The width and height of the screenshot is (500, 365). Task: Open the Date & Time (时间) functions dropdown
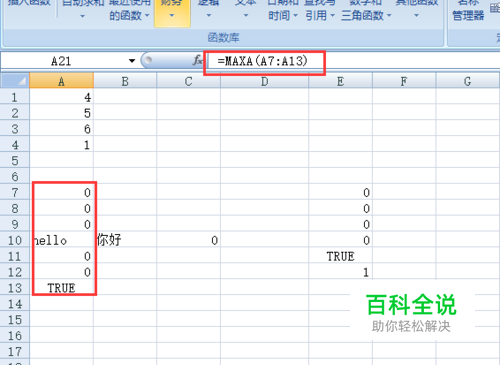[x=283, y=16]
